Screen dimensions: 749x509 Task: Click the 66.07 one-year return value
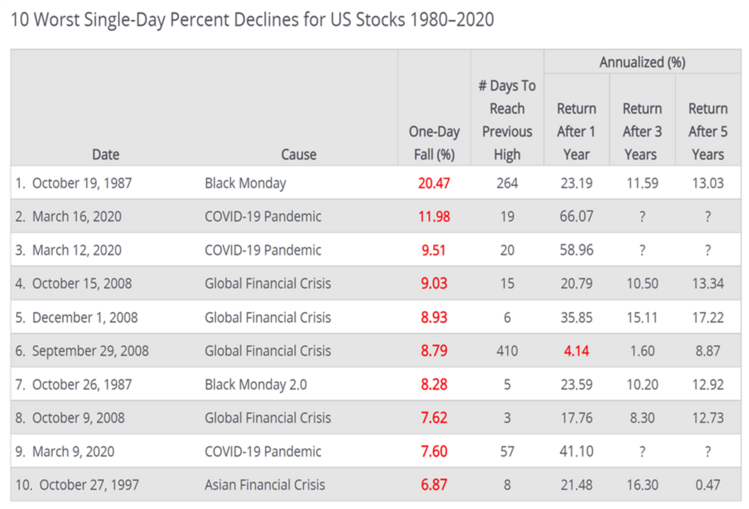tap(576, 217)
